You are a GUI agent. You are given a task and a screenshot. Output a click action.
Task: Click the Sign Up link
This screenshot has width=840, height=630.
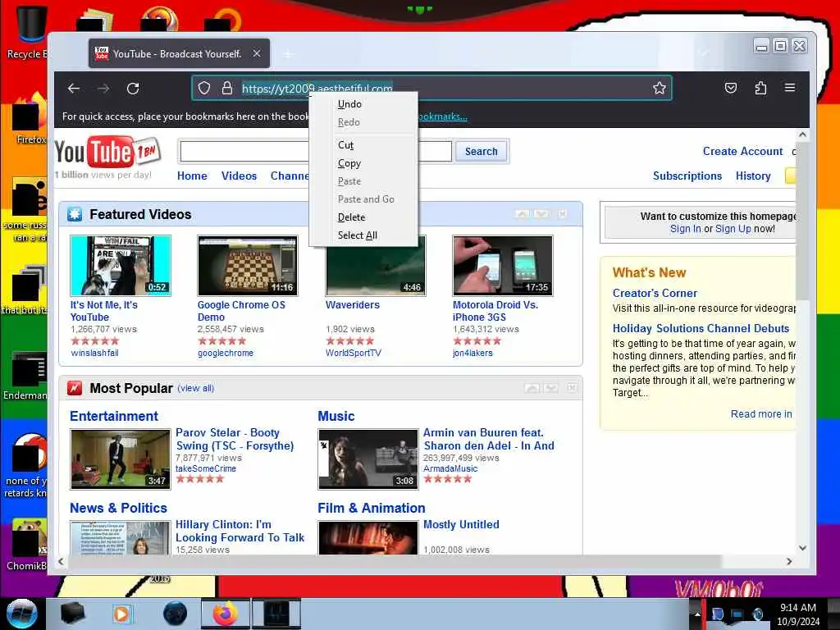[733, 229]
